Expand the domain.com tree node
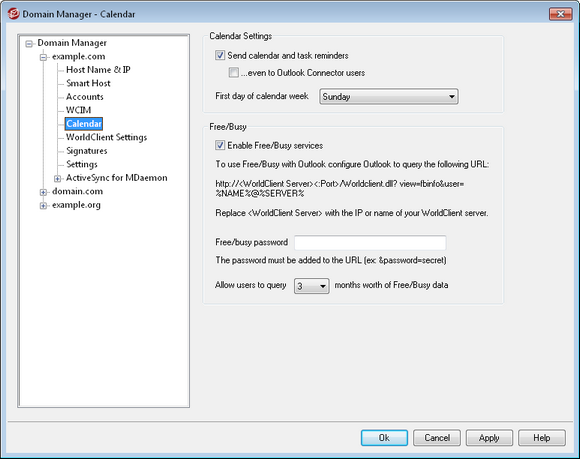 pos(43,192)
